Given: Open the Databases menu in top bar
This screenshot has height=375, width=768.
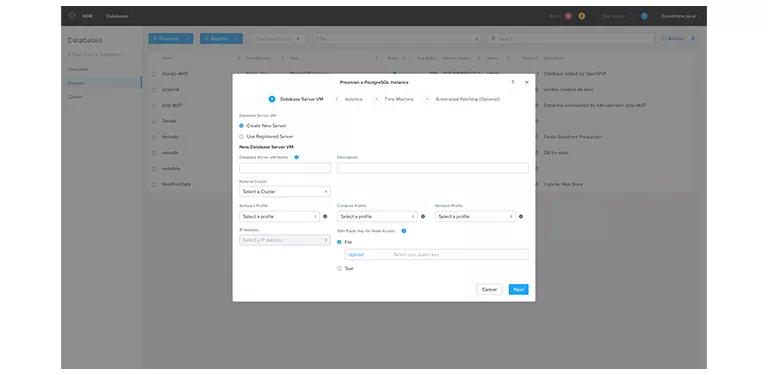Looking at the screenshot, I should pos(119,16).
